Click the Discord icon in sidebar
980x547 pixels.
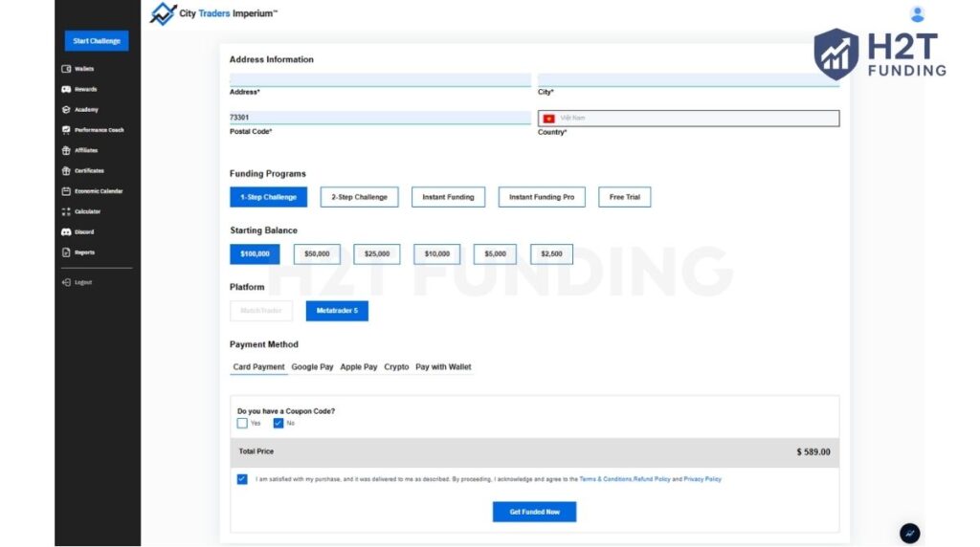pos(66,231)
